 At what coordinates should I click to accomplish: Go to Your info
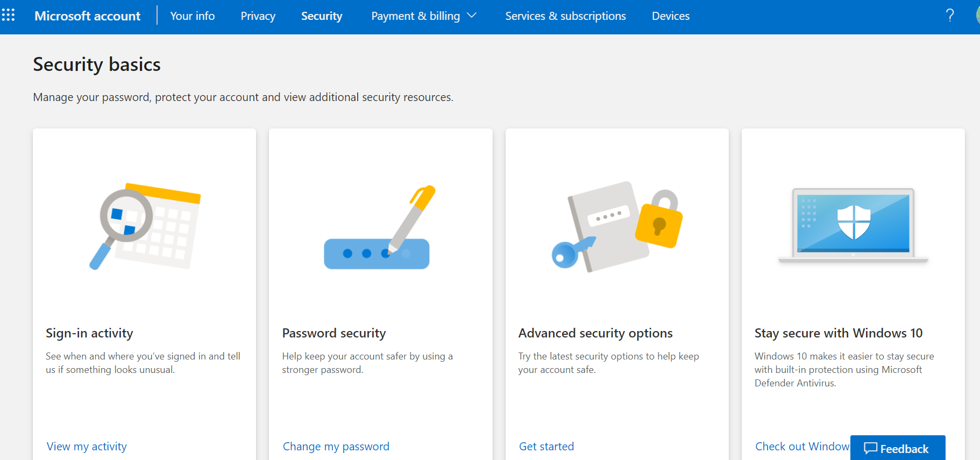click(192, 16)
